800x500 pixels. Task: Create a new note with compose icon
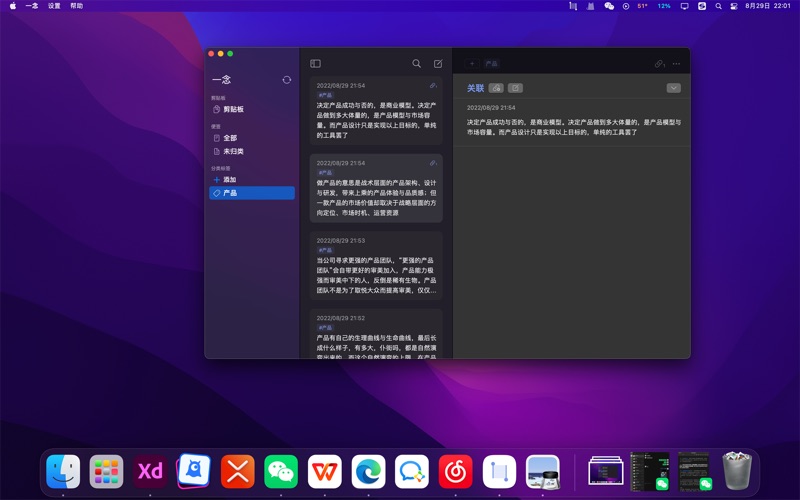click(x=438, y=64)
